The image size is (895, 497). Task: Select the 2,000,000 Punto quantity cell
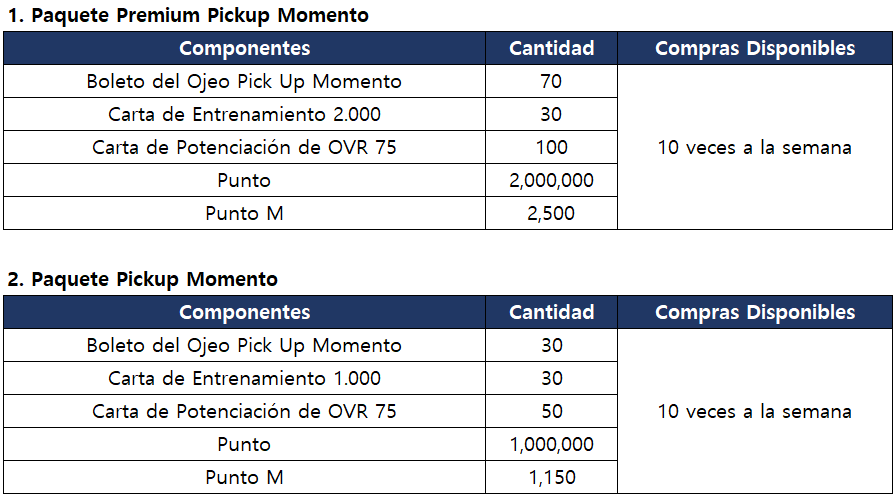551,180
